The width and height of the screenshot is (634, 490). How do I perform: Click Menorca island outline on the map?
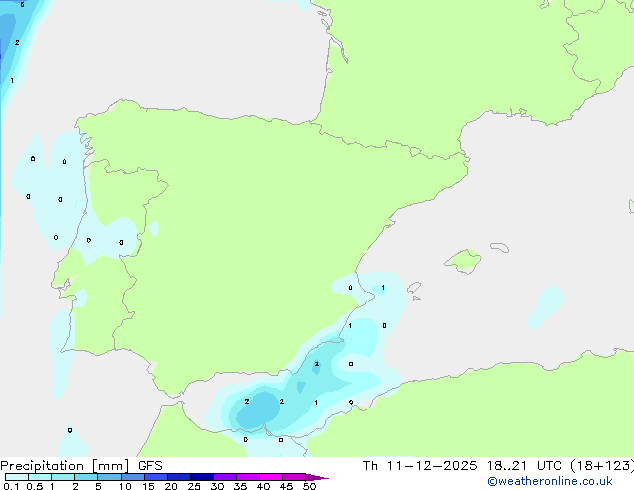499,247
